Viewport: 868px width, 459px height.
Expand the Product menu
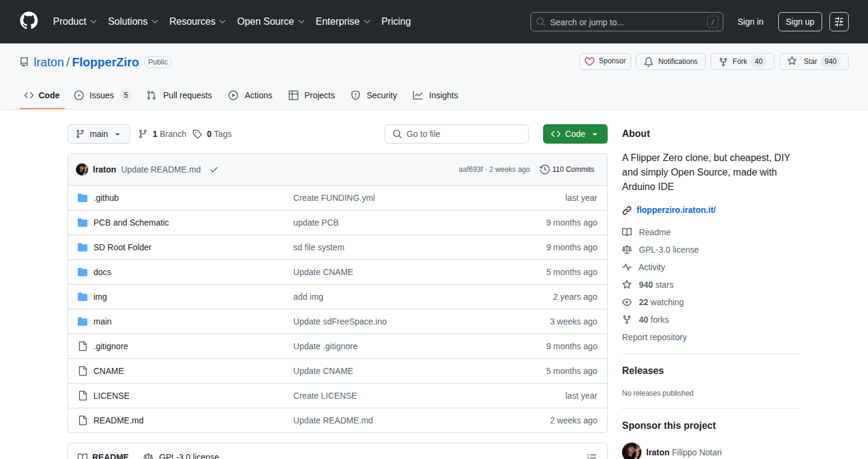coord(75,21)
